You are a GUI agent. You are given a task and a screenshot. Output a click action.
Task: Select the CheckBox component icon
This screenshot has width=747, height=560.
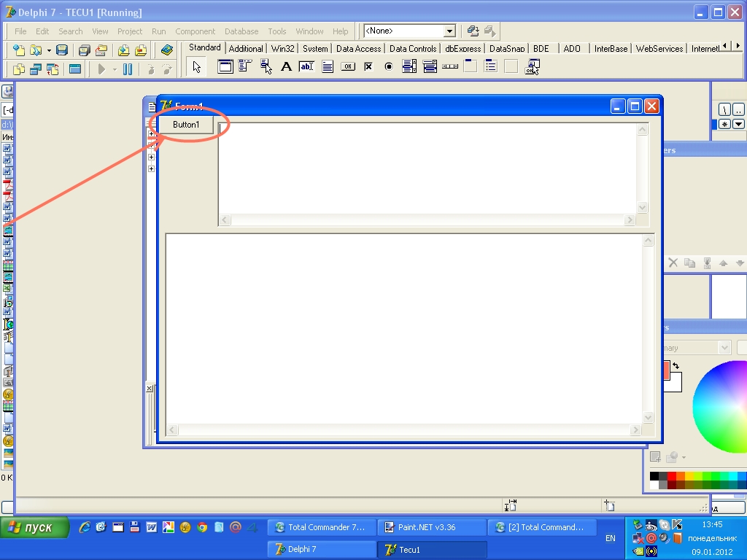tap(368, 66)
